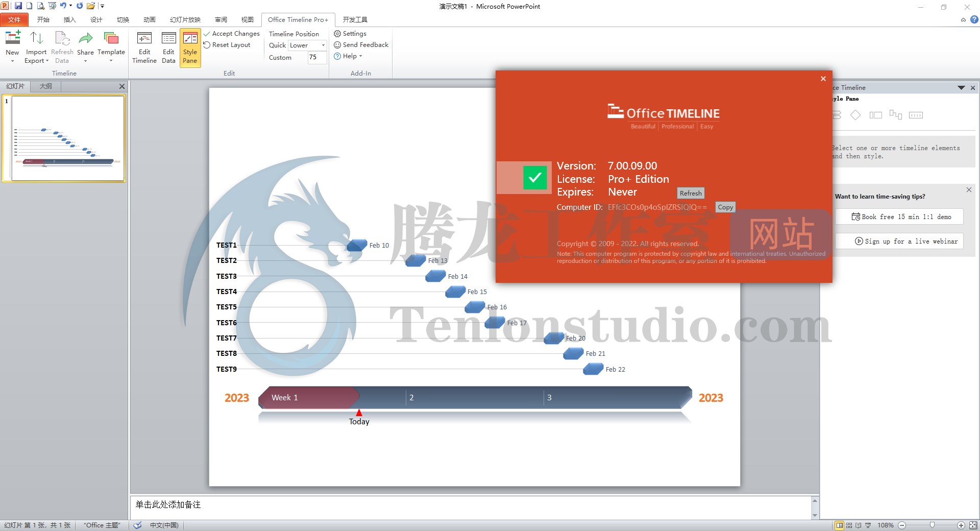980x531 pixels.
Task: Open Customize Quick Access Toolbar dropdown
Action: click(x=102, y=6)
